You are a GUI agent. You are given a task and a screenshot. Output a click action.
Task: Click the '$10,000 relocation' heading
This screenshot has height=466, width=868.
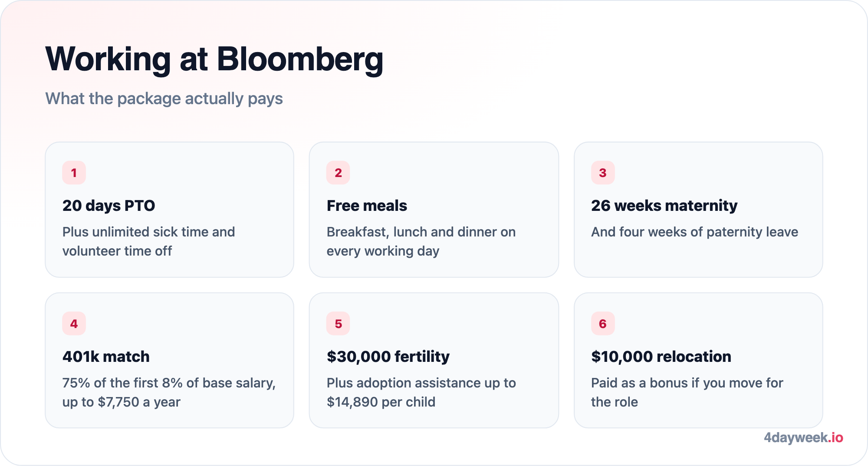[661, 357]
